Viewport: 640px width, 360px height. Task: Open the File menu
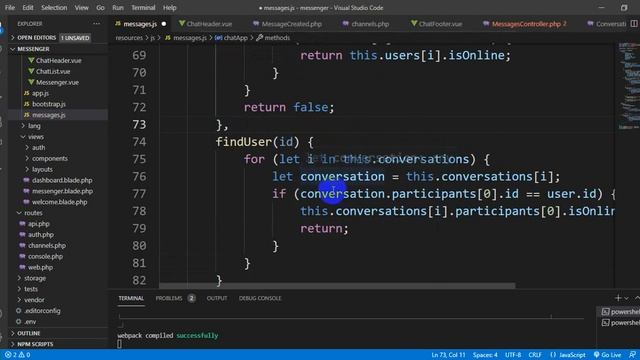pos(10,8)
